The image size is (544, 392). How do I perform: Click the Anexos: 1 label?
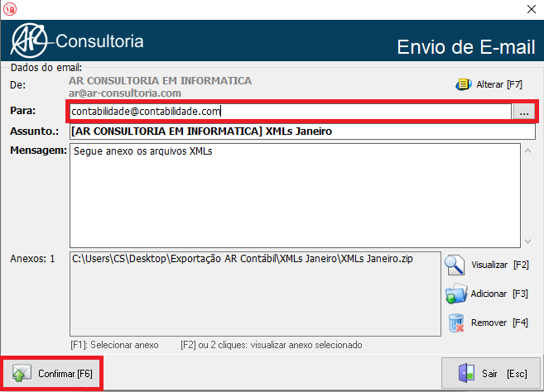32,259
